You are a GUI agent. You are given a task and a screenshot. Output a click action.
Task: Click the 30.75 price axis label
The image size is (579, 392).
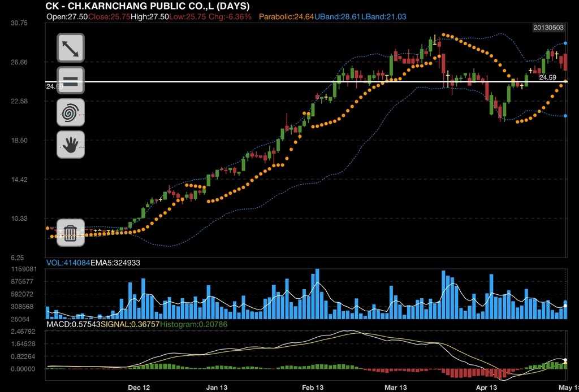[x=19, y=23]
